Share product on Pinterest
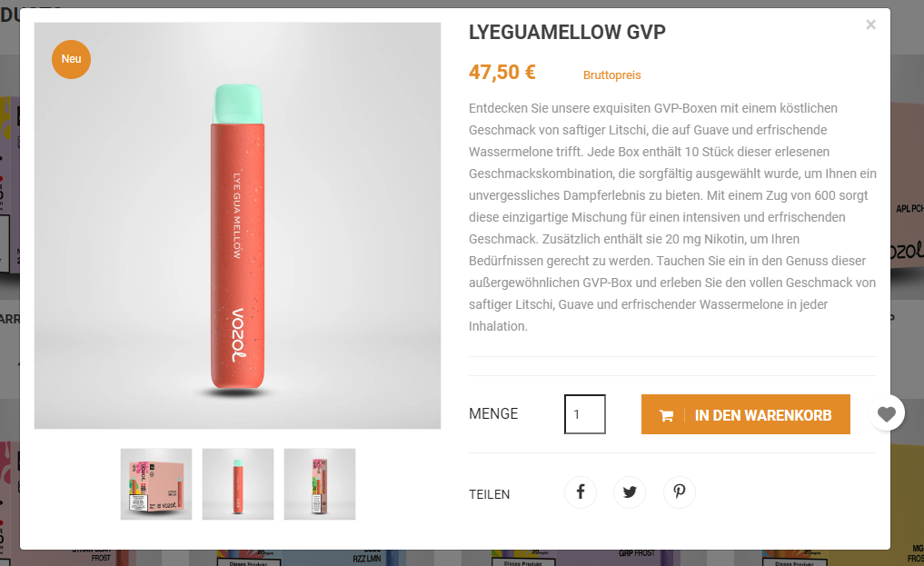Screen dimensions: 924x566 (679, 492)
